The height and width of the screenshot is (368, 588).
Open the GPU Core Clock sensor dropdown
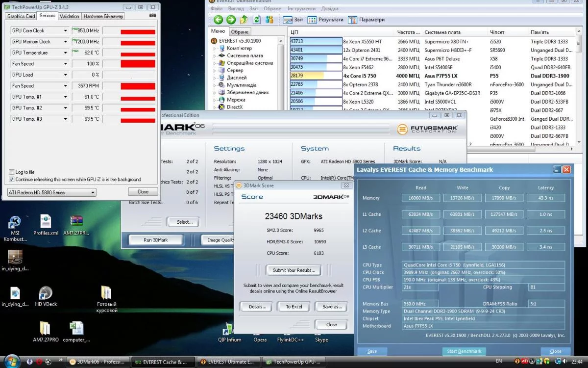click(x=66, y=30)
